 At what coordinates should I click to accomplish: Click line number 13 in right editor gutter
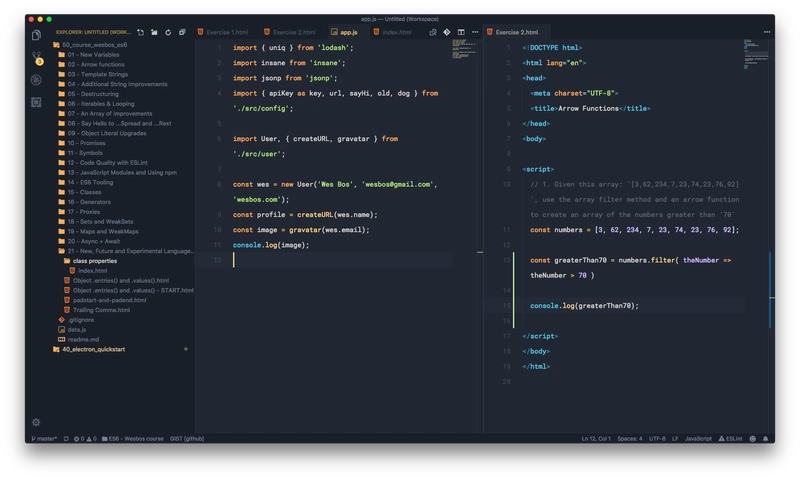coord(506,260)
